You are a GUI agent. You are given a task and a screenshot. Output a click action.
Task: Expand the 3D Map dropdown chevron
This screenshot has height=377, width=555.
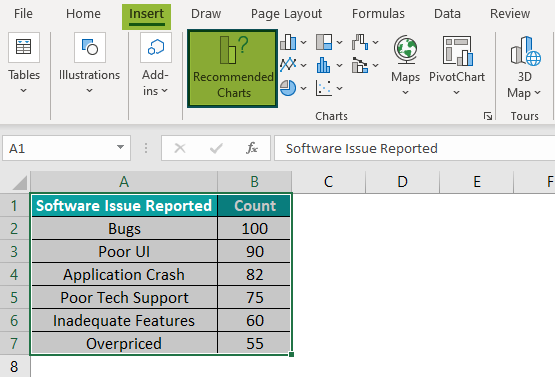coord(537,93)
